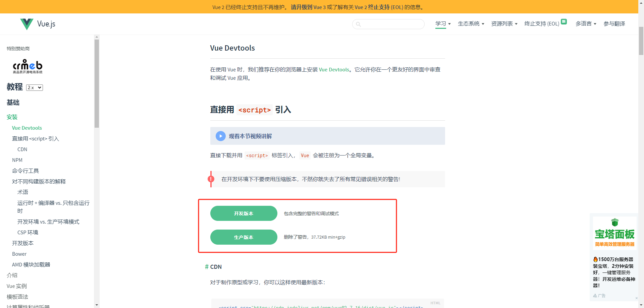Select NPM sidebar item

point(17,160)
